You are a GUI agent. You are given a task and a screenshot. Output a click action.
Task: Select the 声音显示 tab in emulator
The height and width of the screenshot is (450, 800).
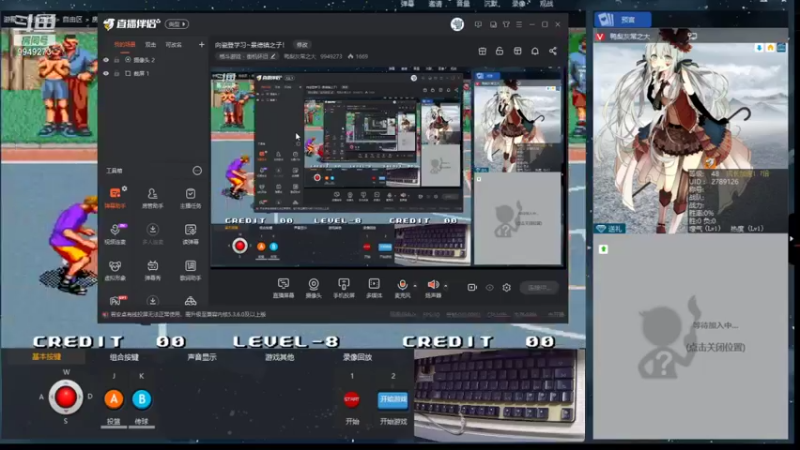pos(202,357)
